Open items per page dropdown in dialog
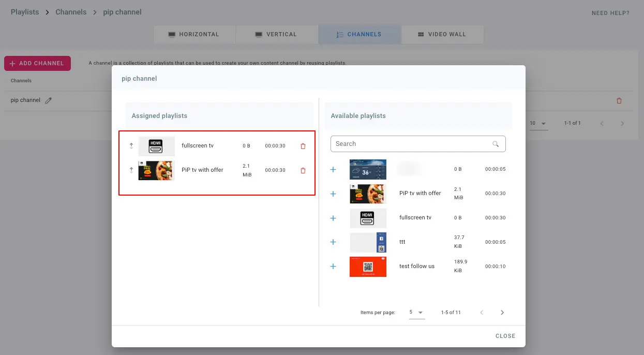This screenshot has width=644, height=355. pyautogui.click(x=416, y=313)
